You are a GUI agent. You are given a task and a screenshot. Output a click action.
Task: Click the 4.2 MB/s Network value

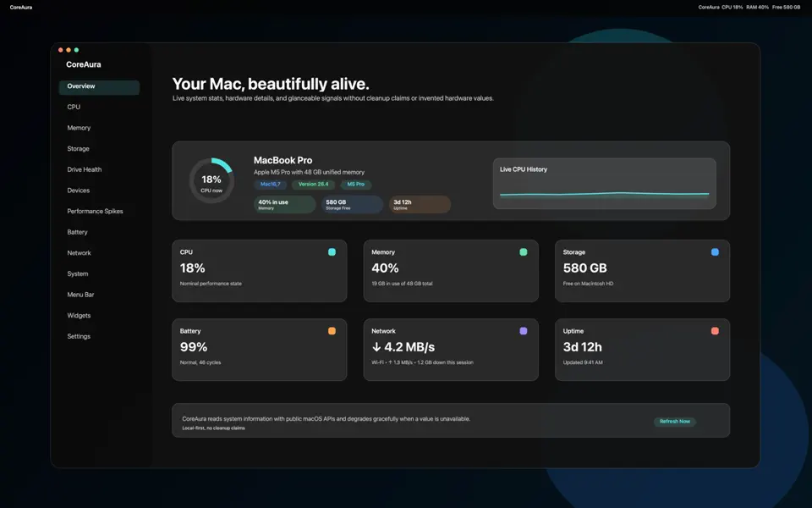click(403, 347)
